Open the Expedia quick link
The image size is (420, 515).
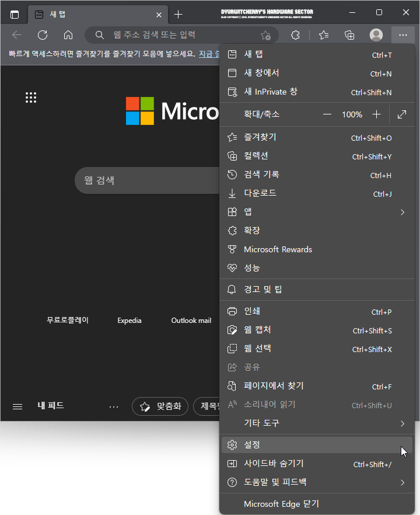129,321
